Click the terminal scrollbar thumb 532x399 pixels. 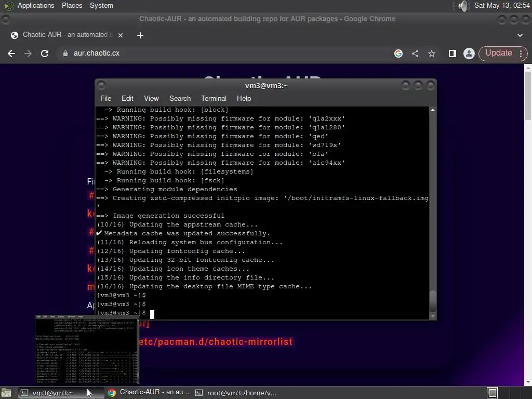pos(433,301)
